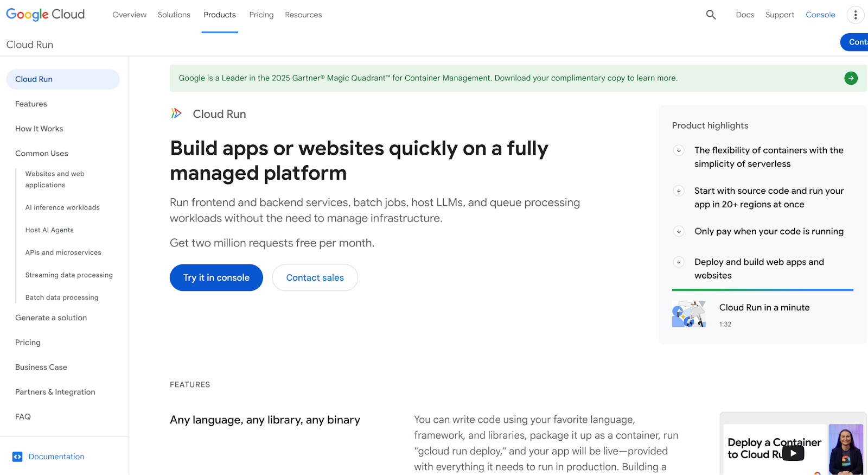The height and width of the screenshot is (475, 868).
Task: Open Host AI Agents sub-item
Action: [49, 230]
